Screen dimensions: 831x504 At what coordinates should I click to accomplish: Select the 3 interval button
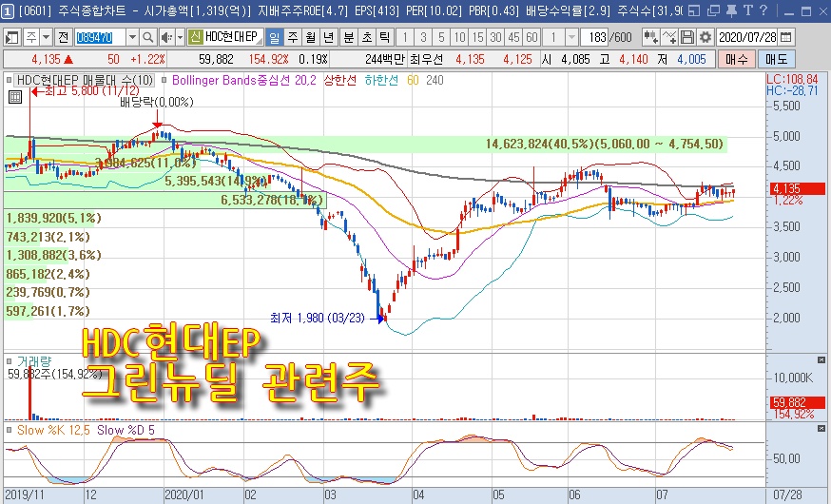(x=423, y=37)
